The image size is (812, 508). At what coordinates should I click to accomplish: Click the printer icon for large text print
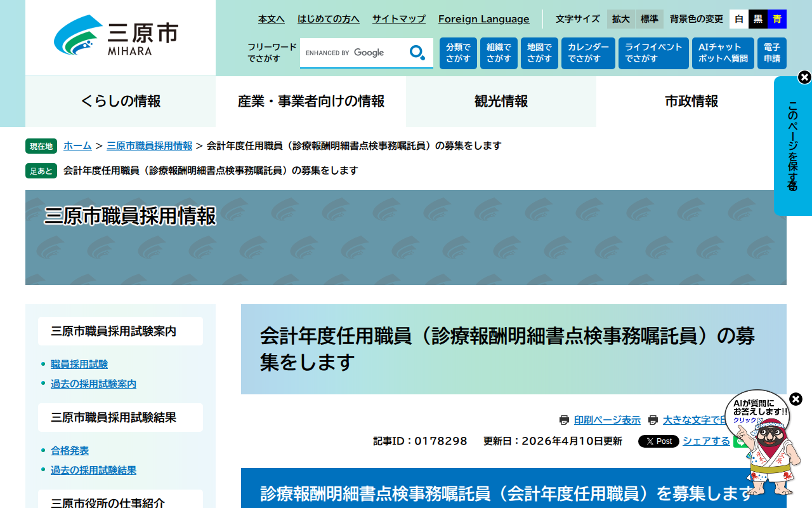pyautogui.click(x=653, y=420)
